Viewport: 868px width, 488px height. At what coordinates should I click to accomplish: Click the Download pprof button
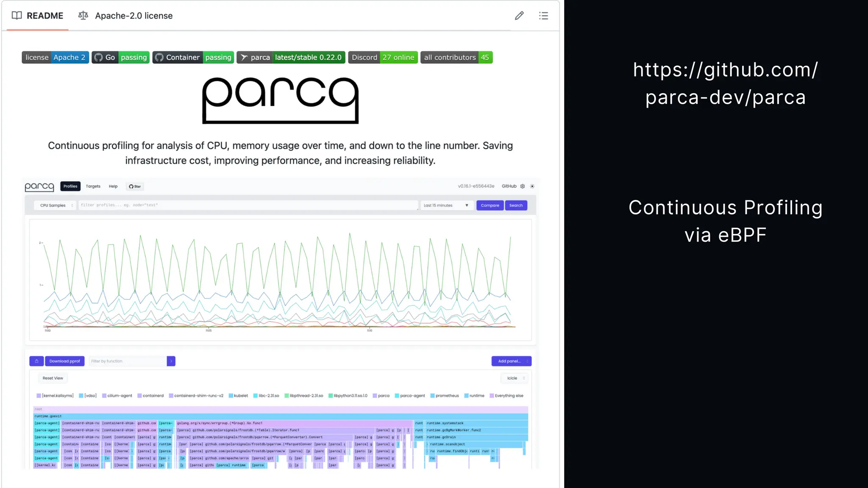click(x=64, y=361)
